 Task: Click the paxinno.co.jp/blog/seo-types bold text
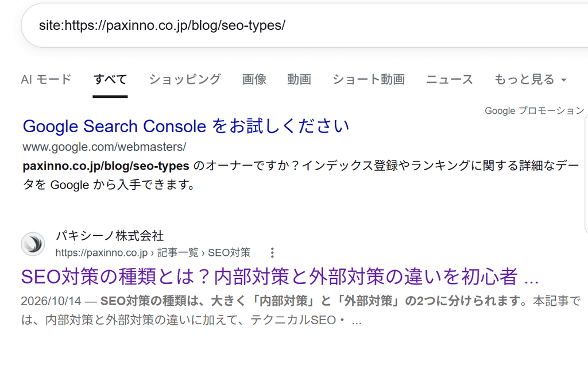[106, 166]
